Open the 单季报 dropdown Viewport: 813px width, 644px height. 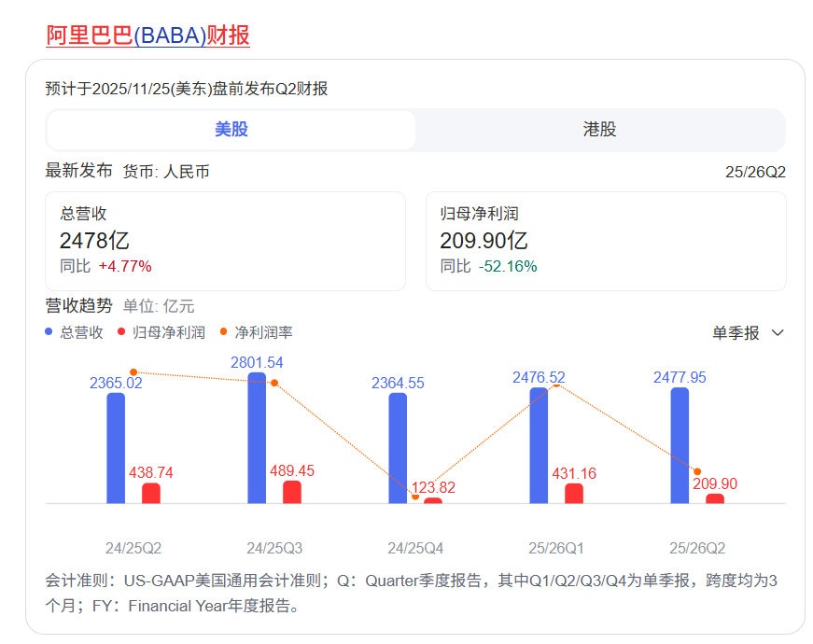click(748, 333)
